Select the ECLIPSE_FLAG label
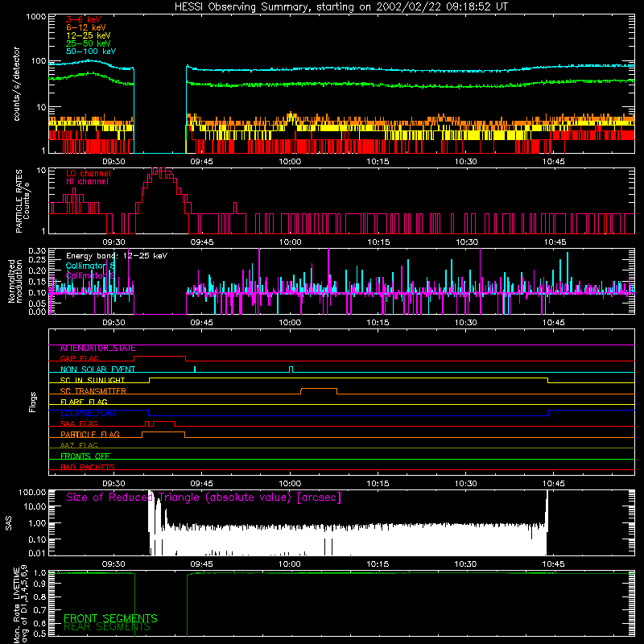The width and height of the screenshot is (644, 644). [x=88, y=413]
